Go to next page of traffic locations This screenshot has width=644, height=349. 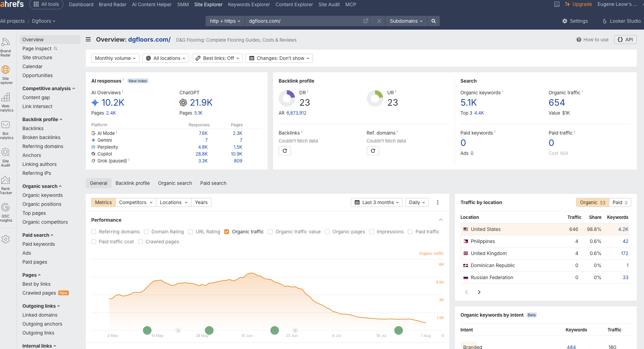click(479, 292)
